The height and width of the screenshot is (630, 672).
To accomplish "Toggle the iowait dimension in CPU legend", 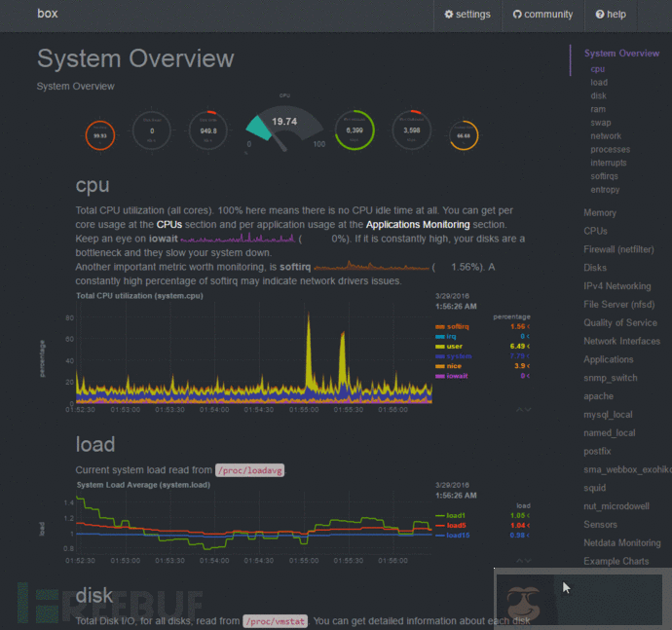I will (x=451, y=376).
